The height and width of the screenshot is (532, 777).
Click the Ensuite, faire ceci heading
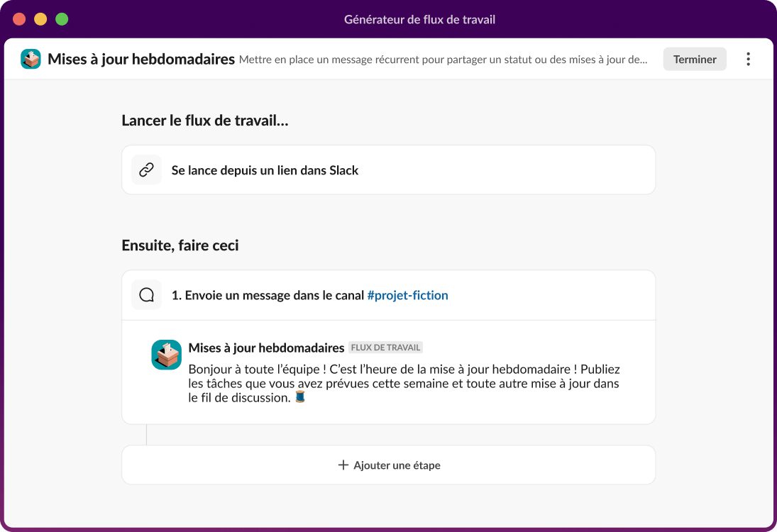click(x=180, y=245)
